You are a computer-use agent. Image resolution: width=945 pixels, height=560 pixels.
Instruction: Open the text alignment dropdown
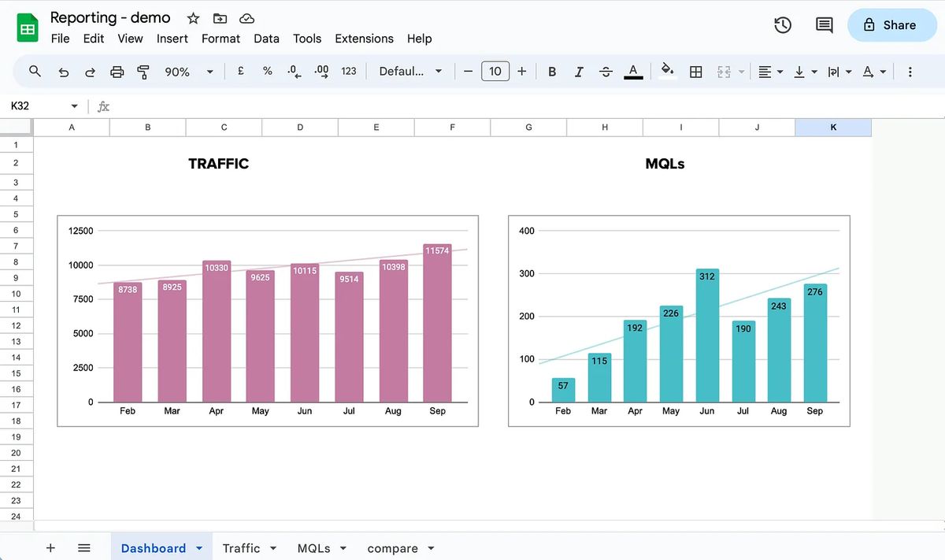coord(769,71)
